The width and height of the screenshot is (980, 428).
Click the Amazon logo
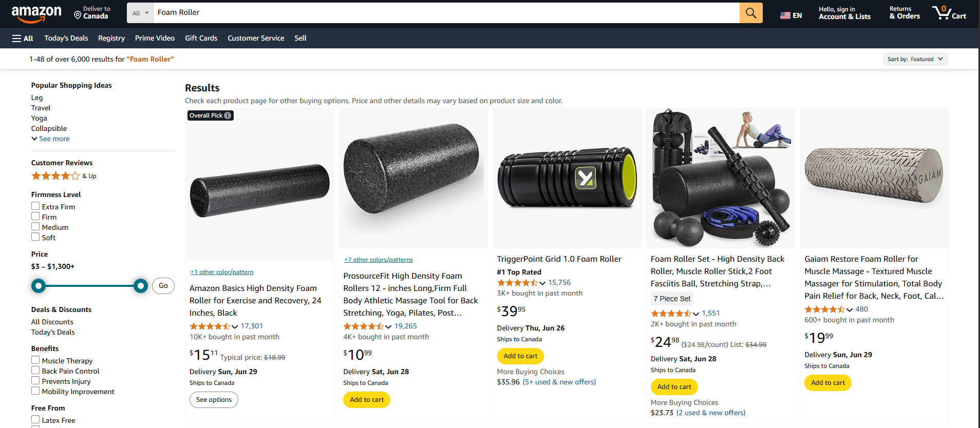click(36, 14)
